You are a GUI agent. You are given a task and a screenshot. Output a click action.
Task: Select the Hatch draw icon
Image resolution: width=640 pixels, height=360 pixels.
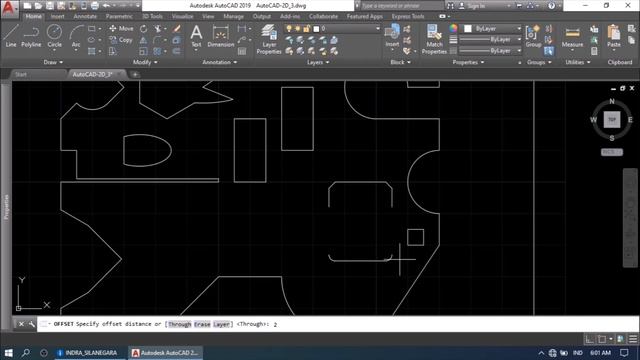click(92, 51)
